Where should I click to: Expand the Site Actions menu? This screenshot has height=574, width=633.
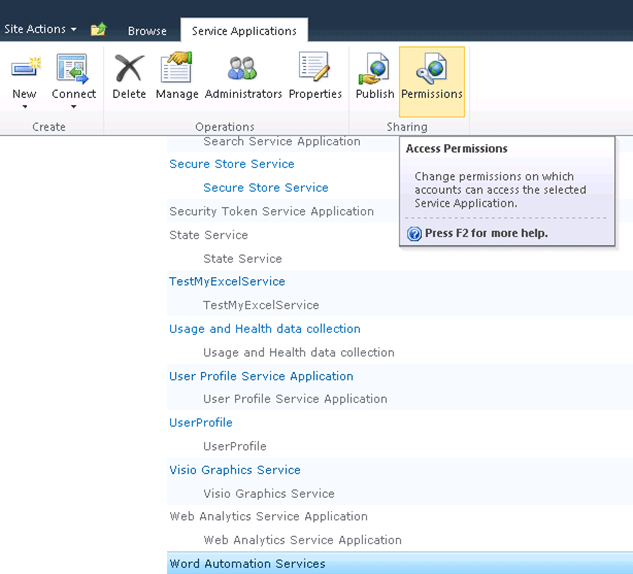click(x=40, y=29)
